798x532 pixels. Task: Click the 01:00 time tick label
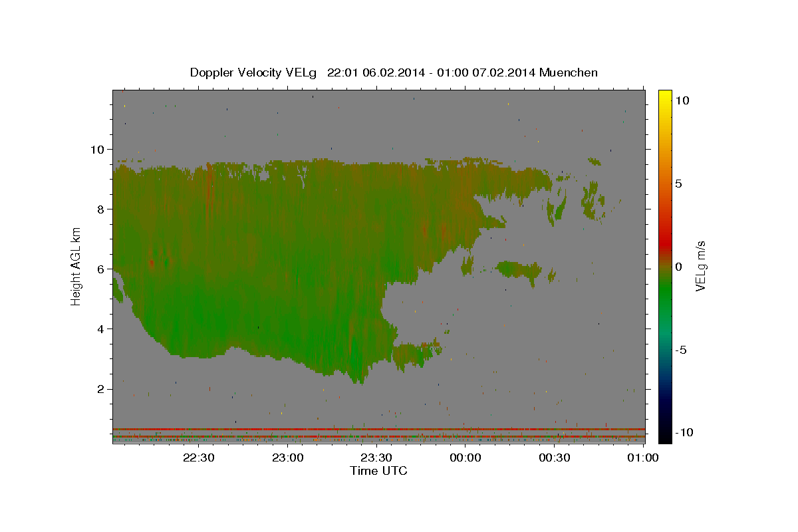(x=642, y=458)
